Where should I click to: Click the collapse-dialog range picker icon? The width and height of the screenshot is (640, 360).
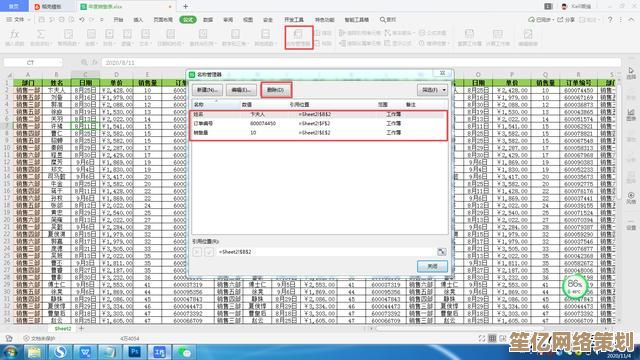[442, 252]
